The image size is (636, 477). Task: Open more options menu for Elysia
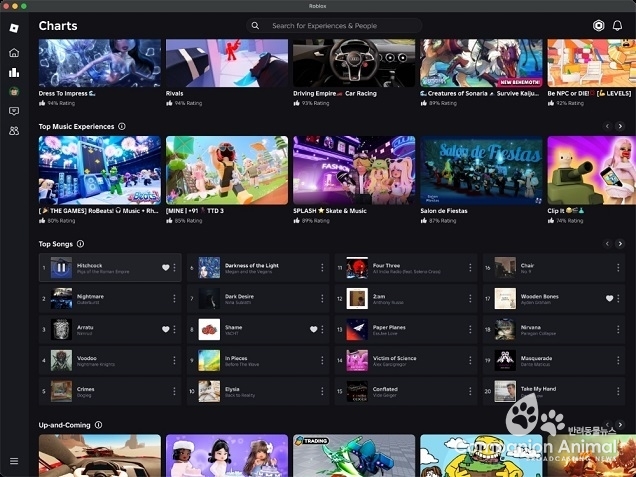point(322,391)
